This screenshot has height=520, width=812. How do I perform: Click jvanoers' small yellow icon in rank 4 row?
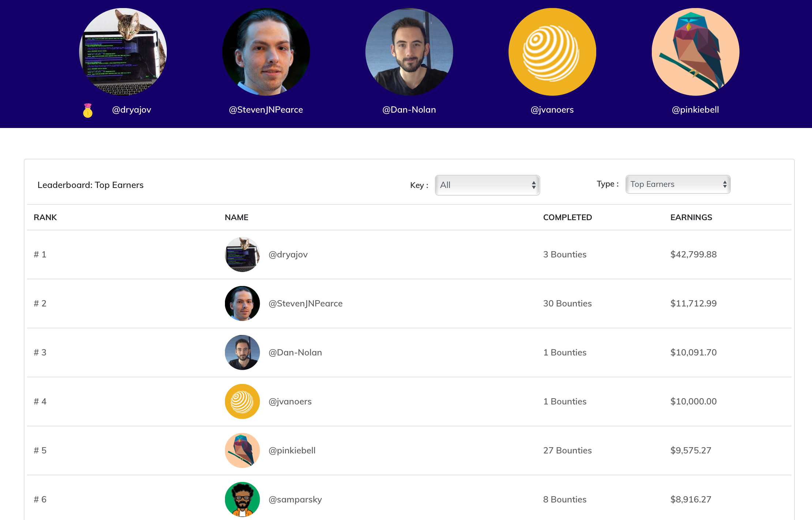point(242,402)
